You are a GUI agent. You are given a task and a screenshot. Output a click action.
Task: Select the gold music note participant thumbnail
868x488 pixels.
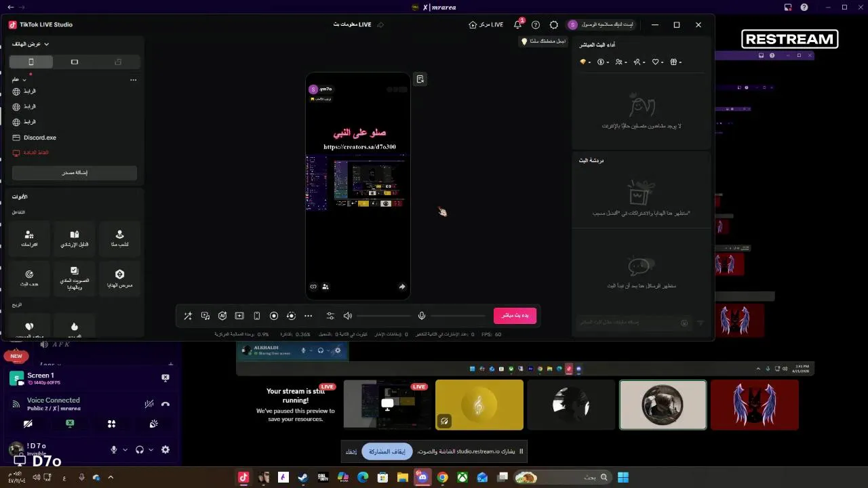(479, 405)
